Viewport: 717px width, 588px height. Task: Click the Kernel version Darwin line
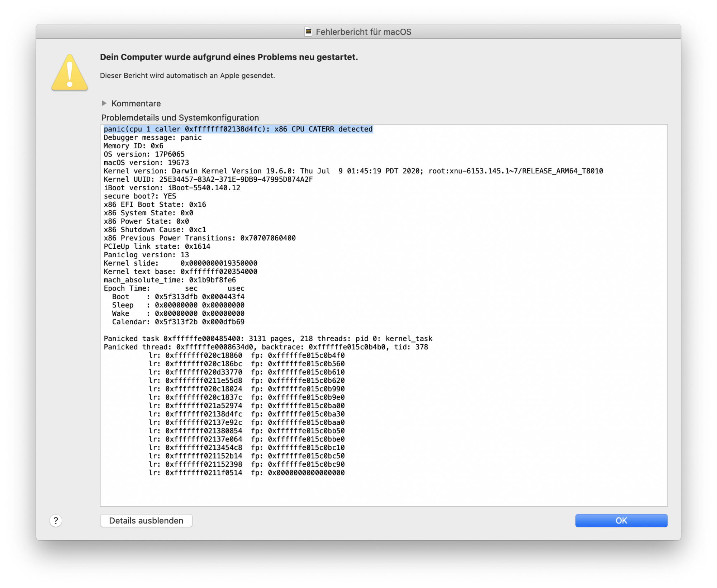[353, 171]
